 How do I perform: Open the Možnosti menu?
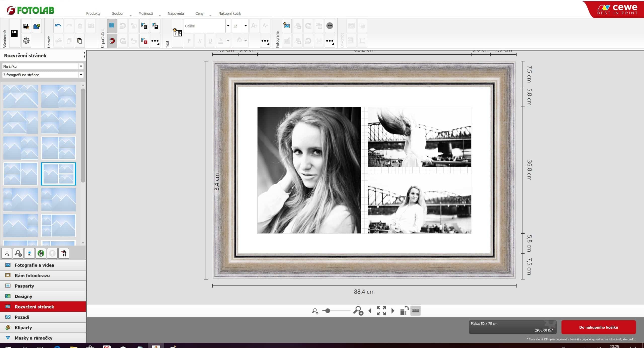point(146,13)
